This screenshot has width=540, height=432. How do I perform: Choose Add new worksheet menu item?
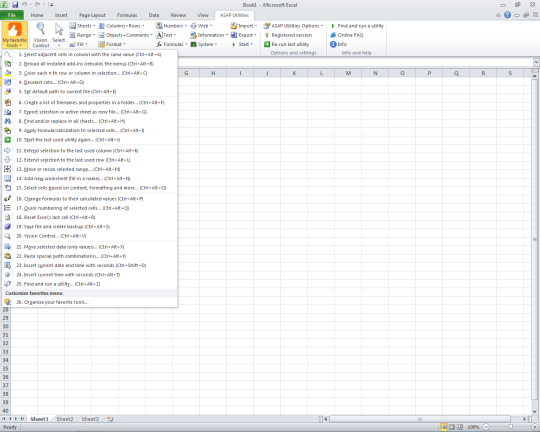click(90, 179)
